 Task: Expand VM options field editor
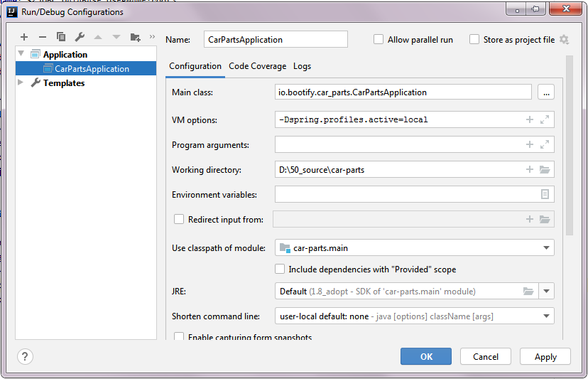(x=545, y=119)
